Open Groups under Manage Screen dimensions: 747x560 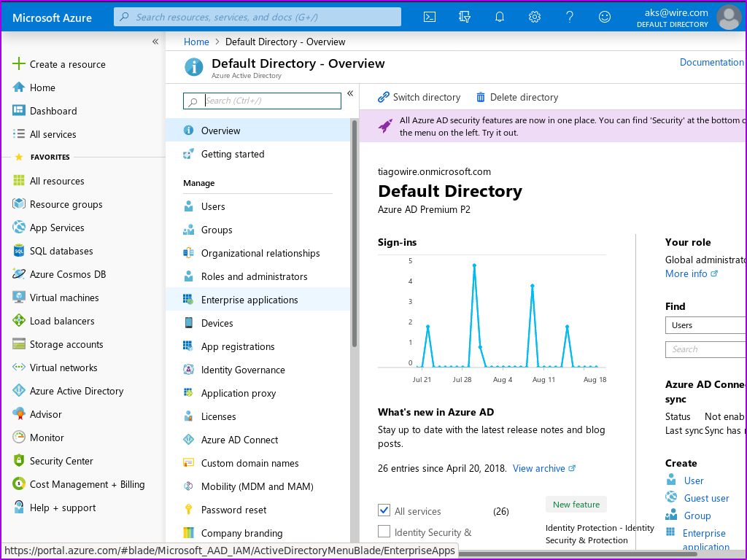(258, 230)
